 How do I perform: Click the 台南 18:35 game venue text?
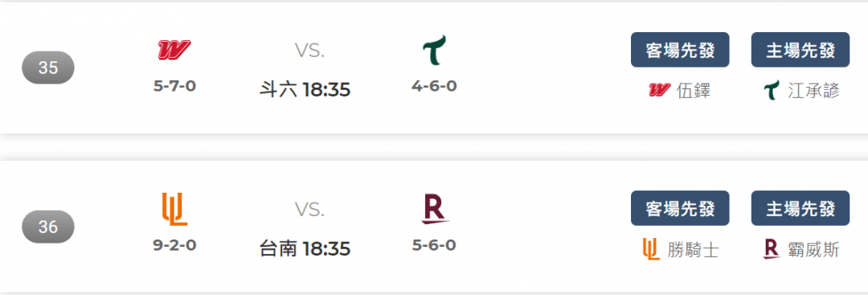305,248
